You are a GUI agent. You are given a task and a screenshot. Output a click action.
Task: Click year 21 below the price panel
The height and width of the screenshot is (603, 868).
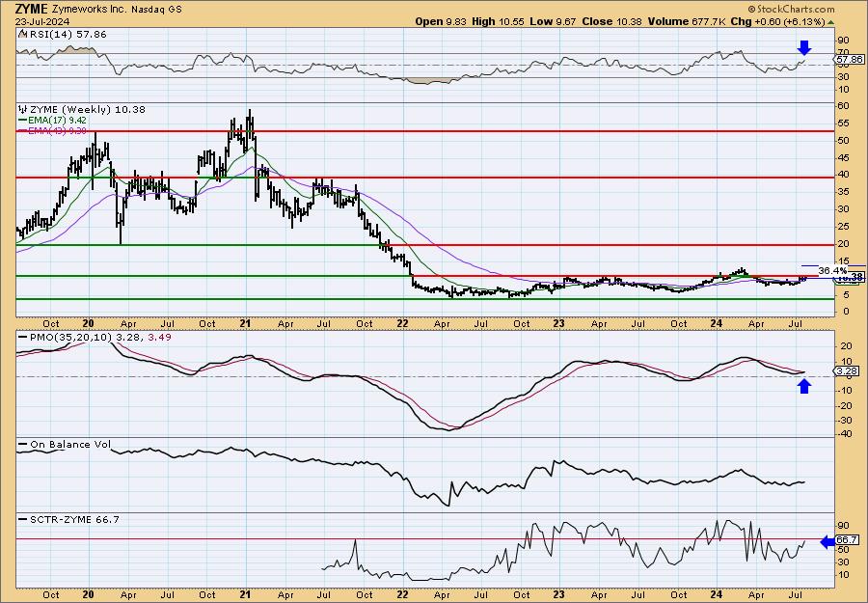pyautogui.click(x=246, y=323)
